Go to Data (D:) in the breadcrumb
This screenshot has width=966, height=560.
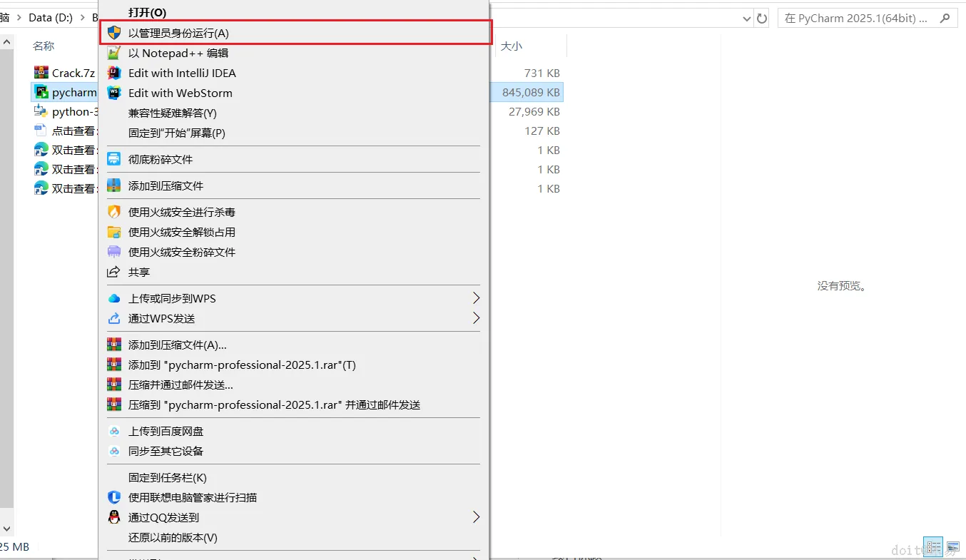(x=51, y=18)
